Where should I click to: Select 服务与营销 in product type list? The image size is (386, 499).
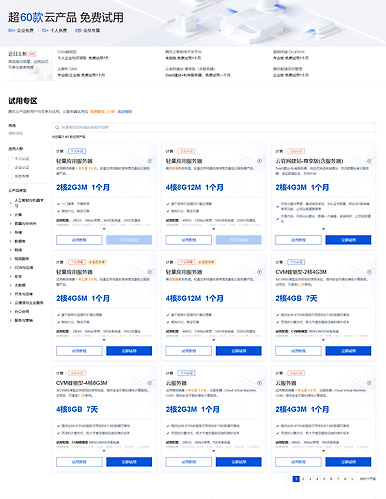(x=24, y=320)
